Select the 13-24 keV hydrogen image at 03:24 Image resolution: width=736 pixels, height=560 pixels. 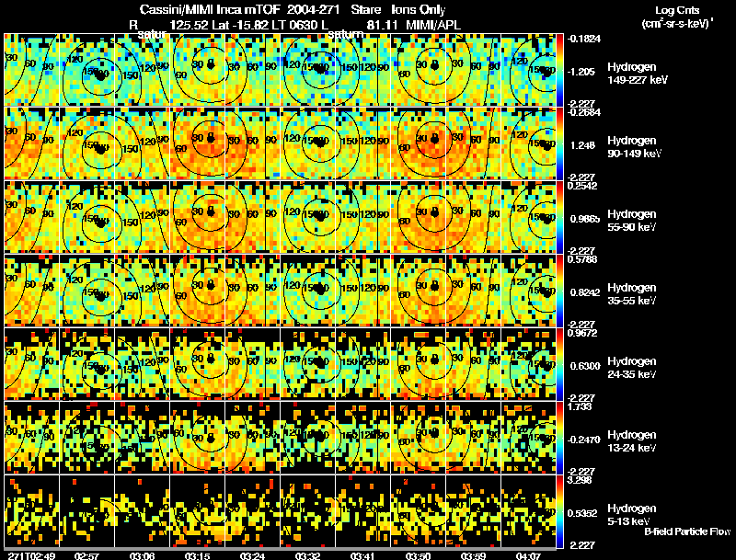point(252,438)
